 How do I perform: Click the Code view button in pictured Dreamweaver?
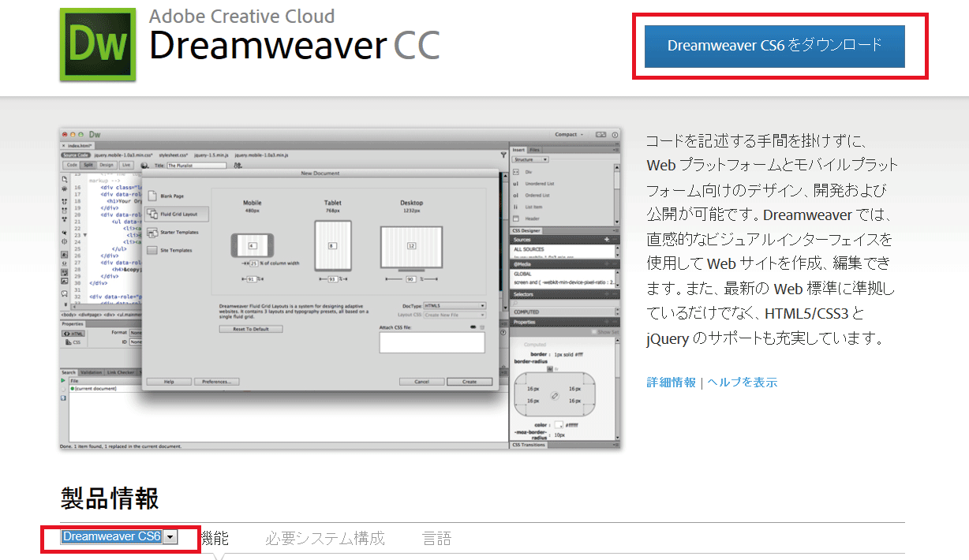click(71, 165)
